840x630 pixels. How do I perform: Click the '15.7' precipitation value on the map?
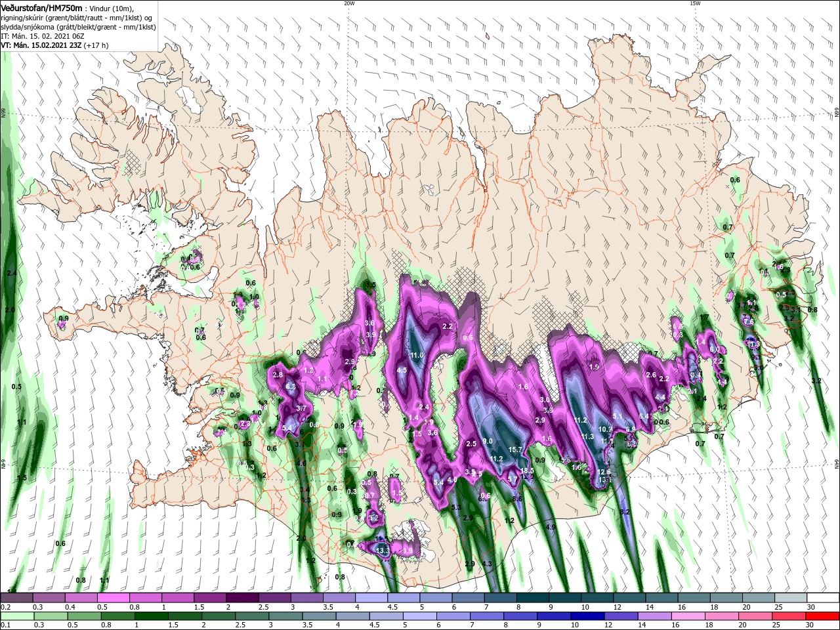514,450
